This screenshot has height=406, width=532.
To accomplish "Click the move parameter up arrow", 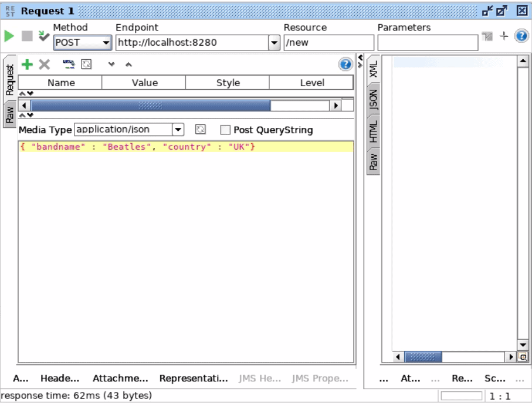I will coord(128,65).
